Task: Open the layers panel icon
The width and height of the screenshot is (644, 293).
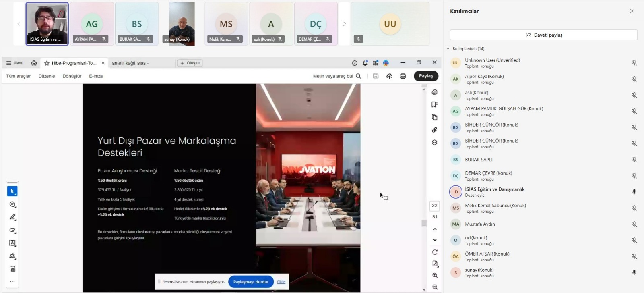Action: 434,143
